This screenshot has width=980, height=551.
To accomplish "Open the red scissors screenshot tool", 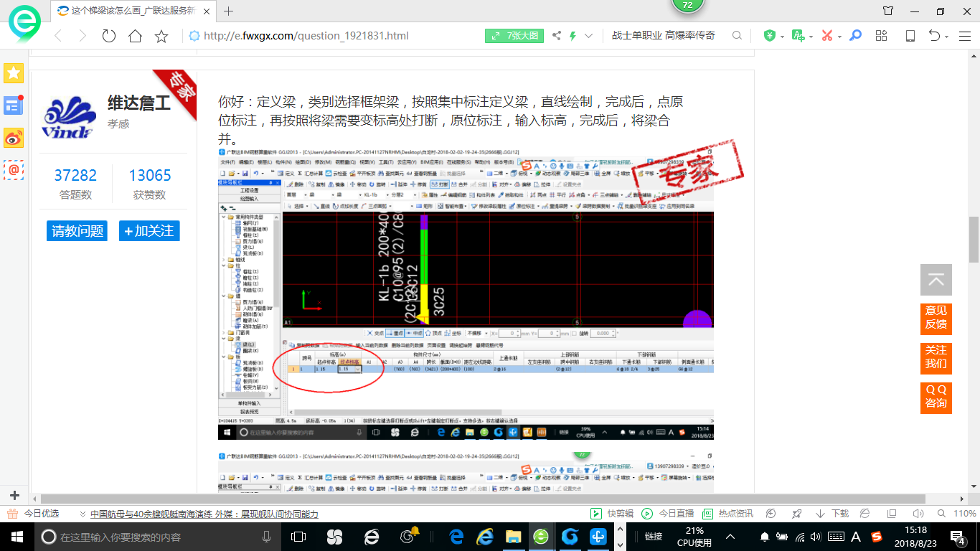I will (x=827, y=35).
